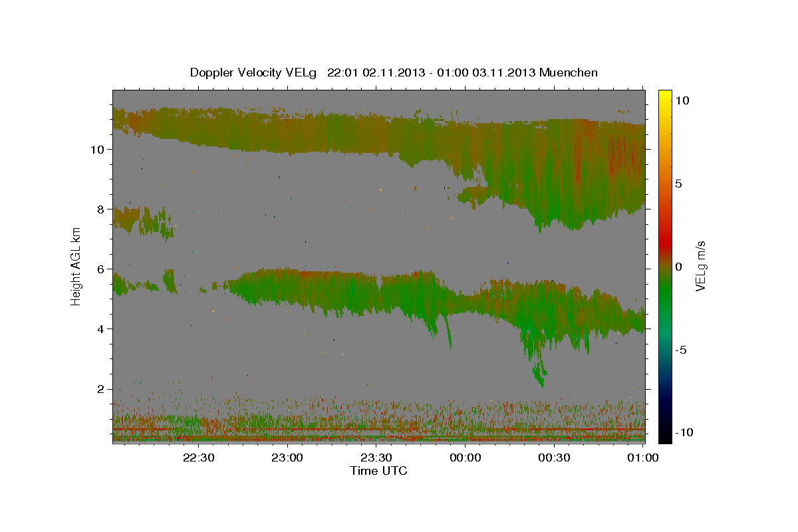Click the colorbar value -10 label

(685, 432)
